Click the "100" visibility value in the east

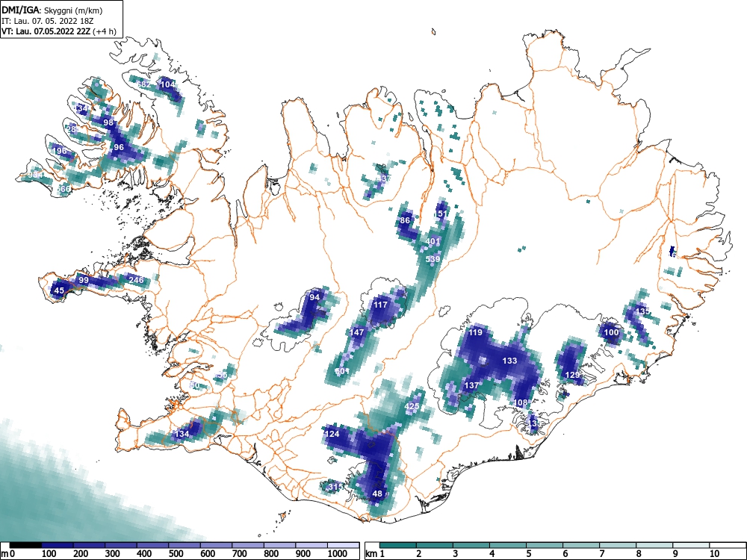[611, 332]
